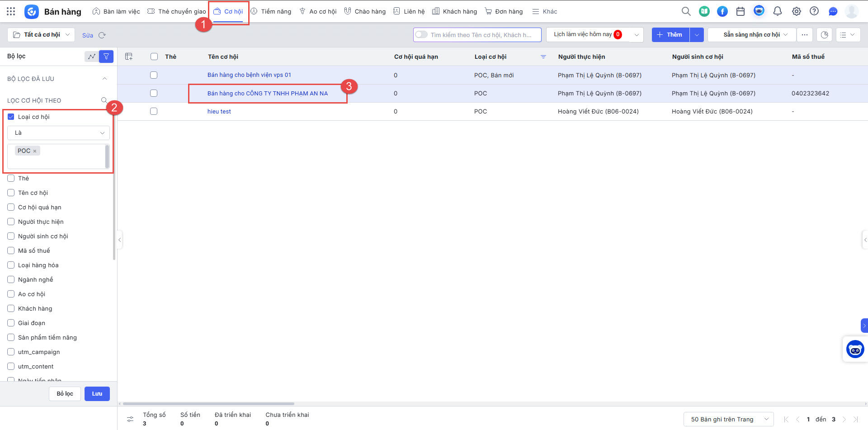The width and height of the screenshot is (868, 430).
Task: Uncheck the Loại cơ hội filter checkbox
Action: [x=11, y=117]
